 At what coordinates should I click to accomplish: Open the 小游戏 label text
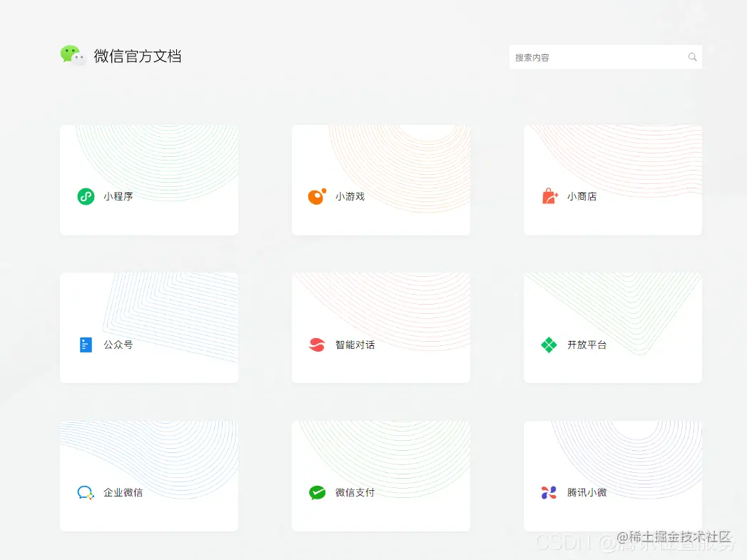coord(350,196)
